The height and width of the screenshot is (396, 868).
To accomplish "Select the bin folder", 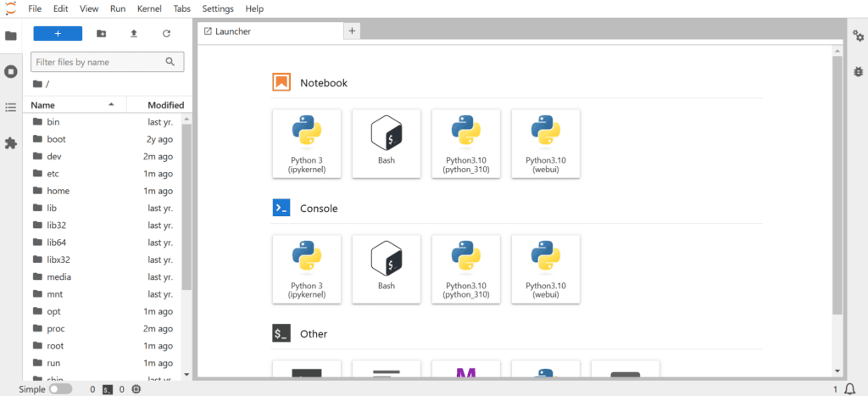I will 103,122.
